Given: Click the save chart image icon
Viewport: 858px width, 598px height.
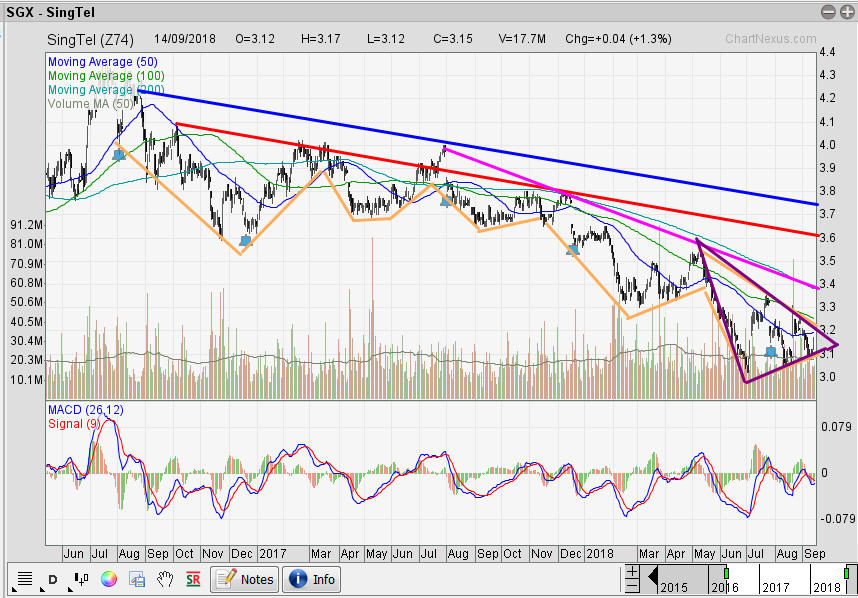Looking at the screenshot, I should tap(137, 579).
